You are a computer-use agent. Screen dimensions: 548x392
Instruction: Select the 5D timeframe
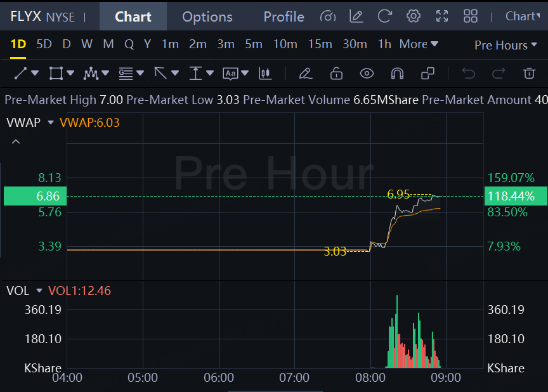[x=44, y=44]
